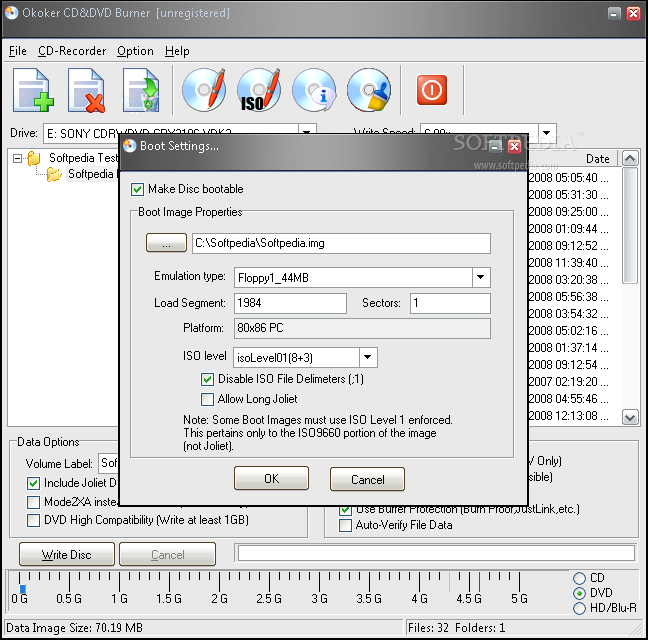Open the File menu
This screenshot has height=640, width=648.
[18, 51]
